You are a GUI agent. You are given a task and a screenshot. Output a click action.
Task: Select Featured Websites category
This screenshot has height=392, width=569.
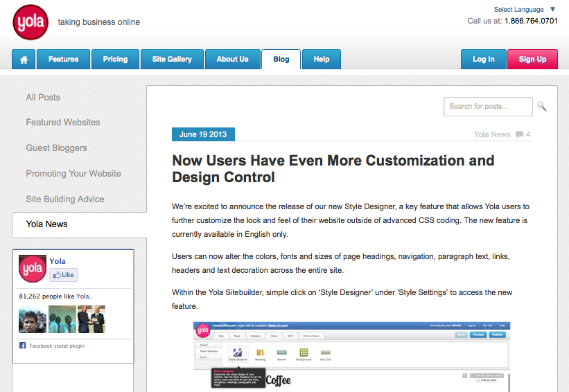click(63, 122)
